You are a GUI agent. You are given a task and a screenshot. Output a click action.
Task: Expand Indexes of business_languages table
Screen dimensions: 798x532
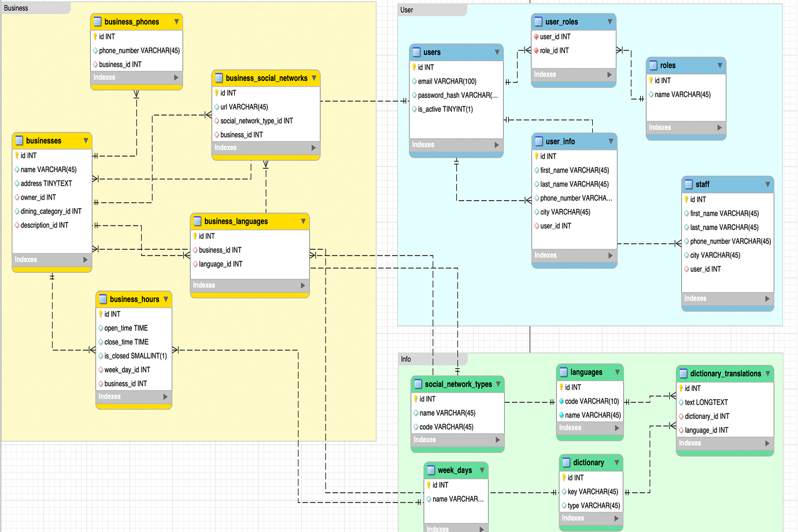(303, 285)
